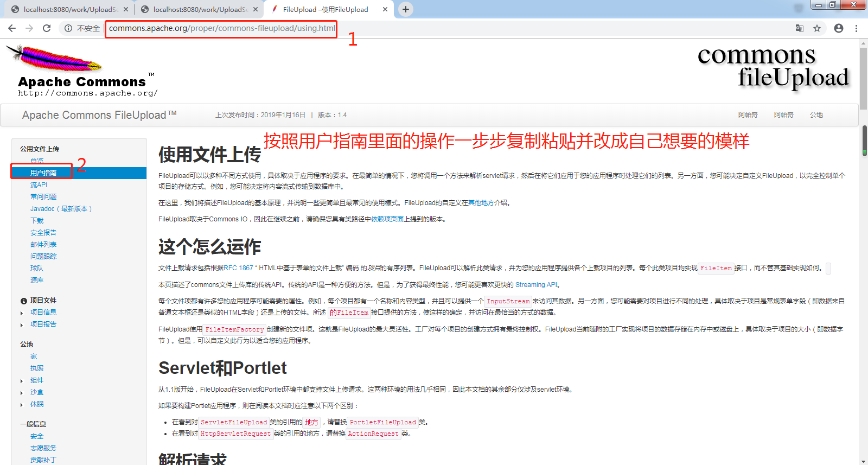
Task: Open the 贡献补丁 sidebar link
Action: pos(43,460)
